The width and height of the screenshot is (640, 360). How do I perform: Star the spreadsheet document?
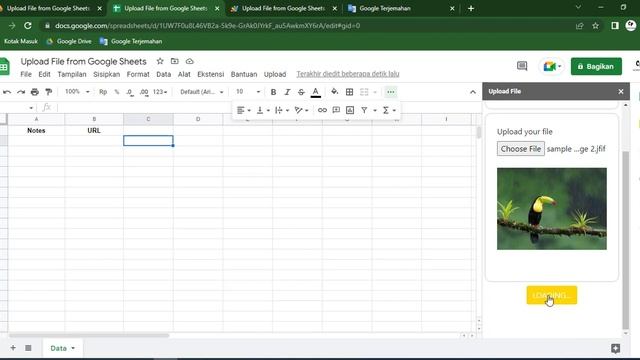[160, 61]
